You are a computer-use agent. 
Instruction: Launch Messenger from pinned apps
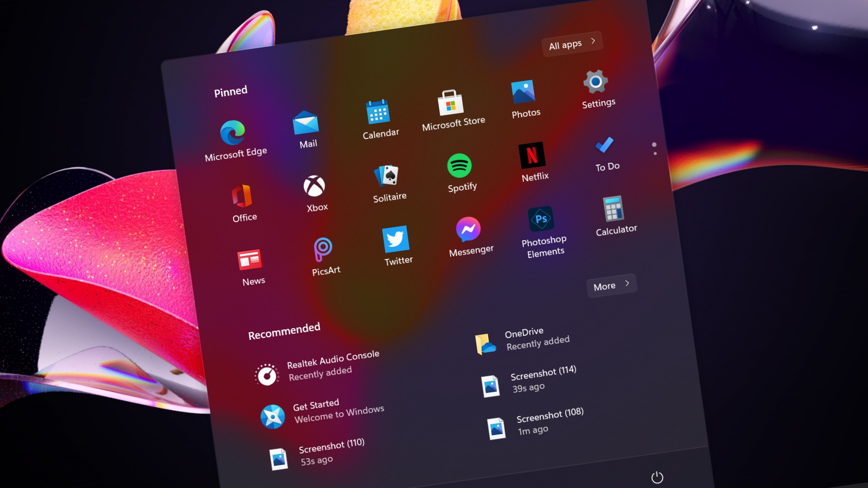click(x=468, y=229)
